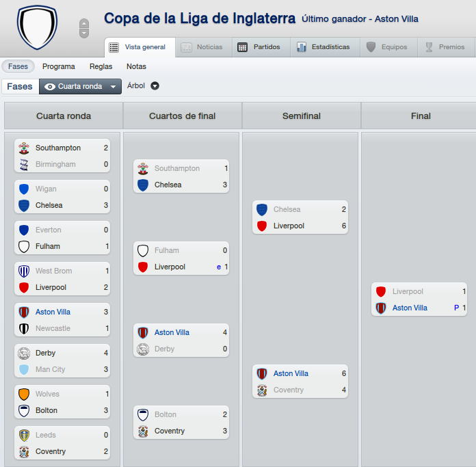Click the up arrow of the competition stepper
The height and width of the screenshot is (467, 476).
pos(84,24)
